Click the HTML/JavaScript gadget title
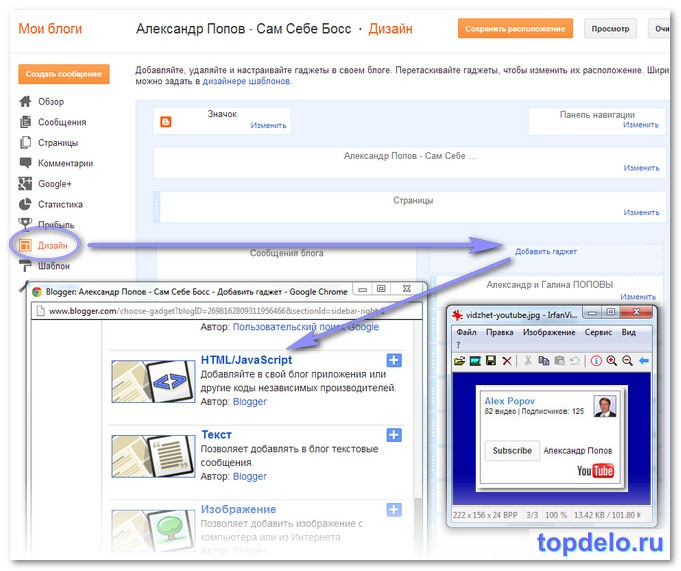The height and width of the screenshot is (571, 681). click(246, 360)
